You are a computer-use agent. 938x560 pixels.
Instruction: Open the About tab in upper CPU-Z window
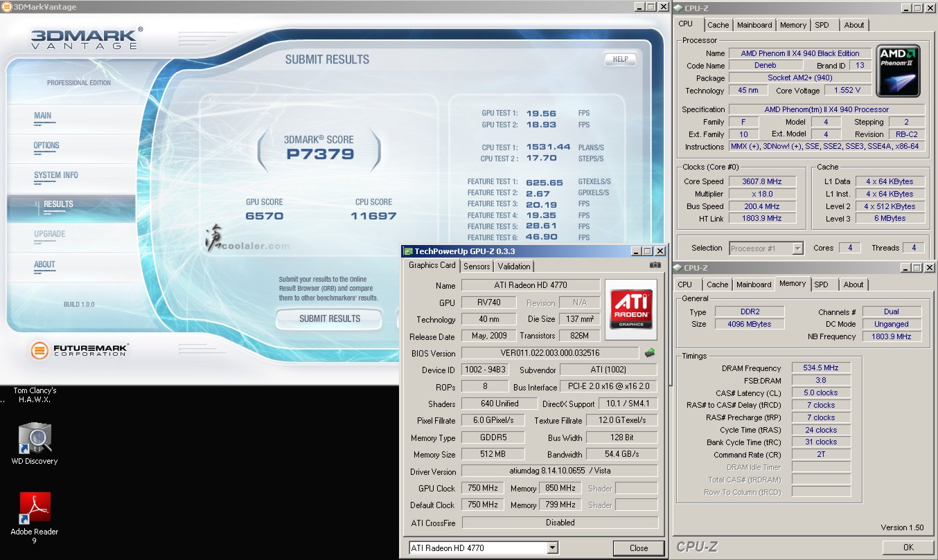point(854,25)
